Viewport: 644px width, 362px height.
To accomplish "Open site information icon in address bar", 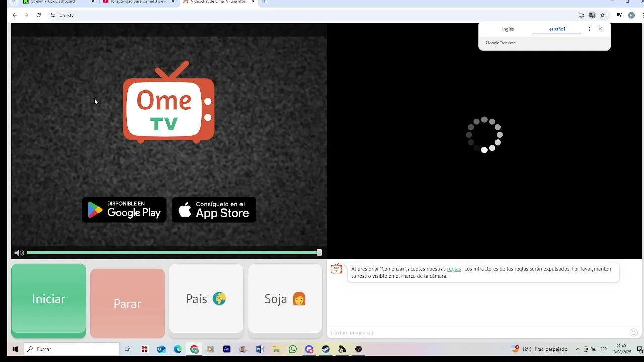I will click(x=53, y=15).
